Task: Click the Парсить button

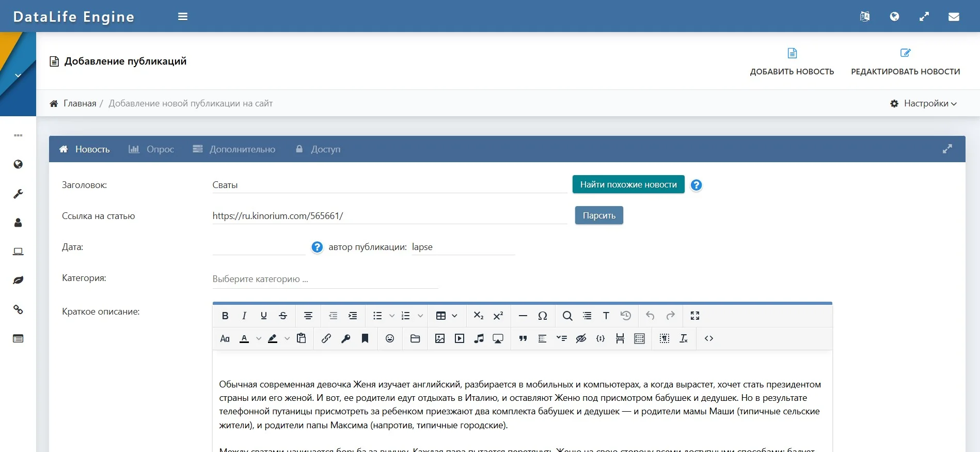Action: click(x=599, y=215)
